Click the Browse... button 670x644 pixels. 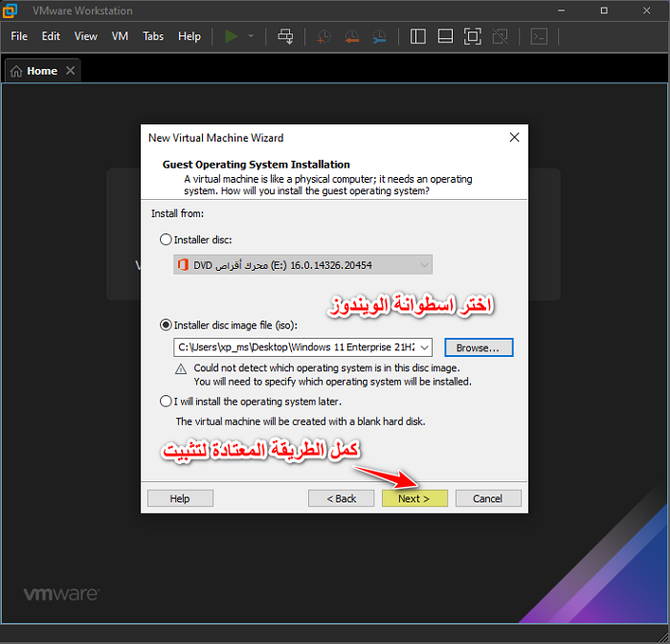point(479,347)
